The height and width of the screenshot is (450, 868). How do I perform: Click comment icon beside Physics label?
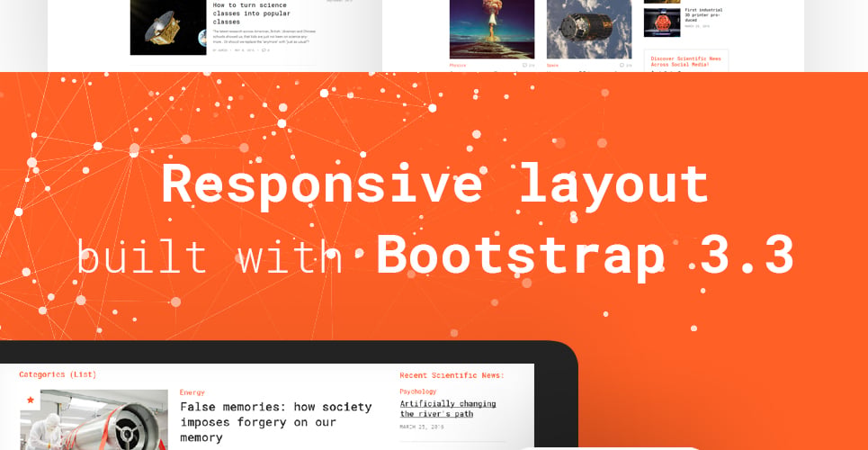pos(525,66)
